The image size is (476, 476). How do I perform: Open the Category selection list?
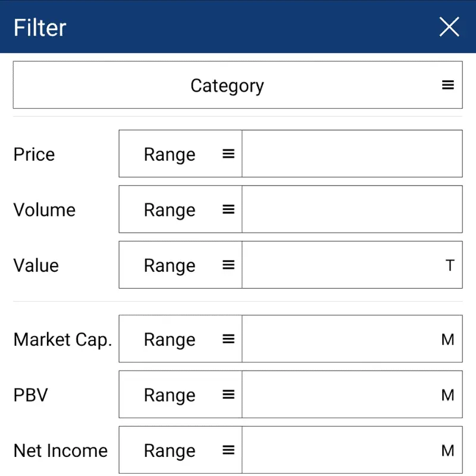[x=237, y=84]
